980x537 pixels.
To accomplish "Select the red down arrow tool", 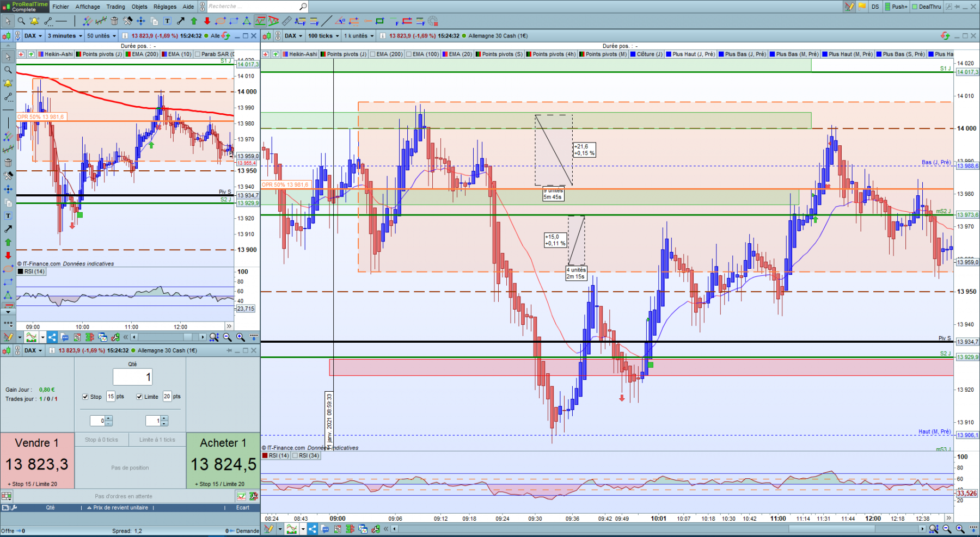I will click(x=207, y=21).
